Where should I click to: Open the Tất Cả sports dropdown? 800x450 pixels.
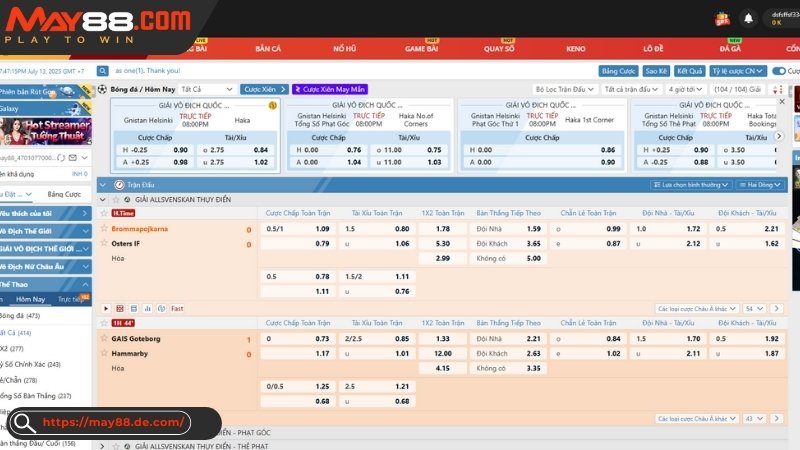207,89
